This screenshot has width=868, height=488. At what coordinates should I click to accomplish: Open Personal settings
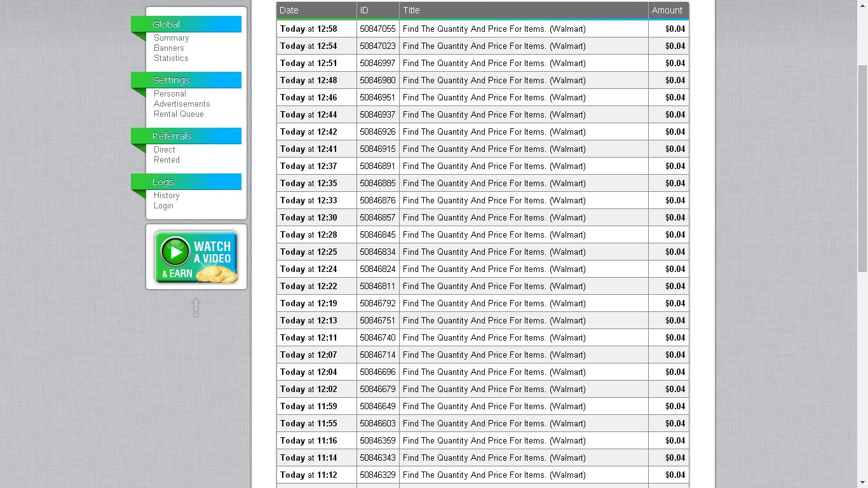(x=170, y=94)
